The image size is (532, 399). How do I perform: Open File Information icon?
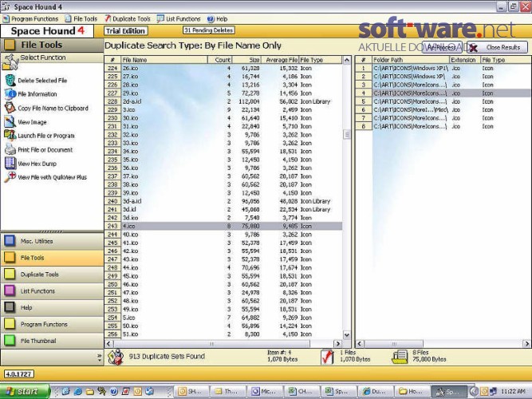tap(10, 94)
